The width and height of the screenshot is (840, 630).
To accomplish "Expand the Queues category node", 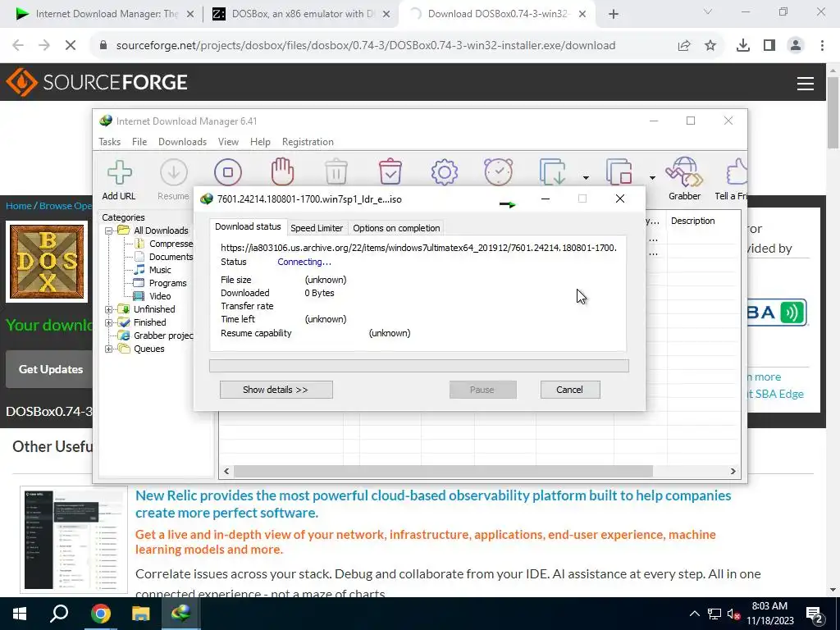I will pyautogui.click(x=109, y=349).
